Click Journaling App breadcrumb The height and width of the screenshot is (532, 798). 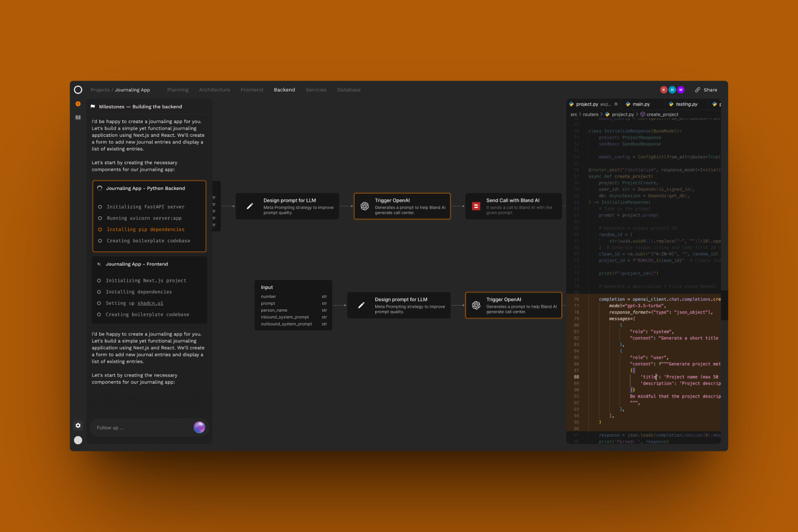coord(132,90)
